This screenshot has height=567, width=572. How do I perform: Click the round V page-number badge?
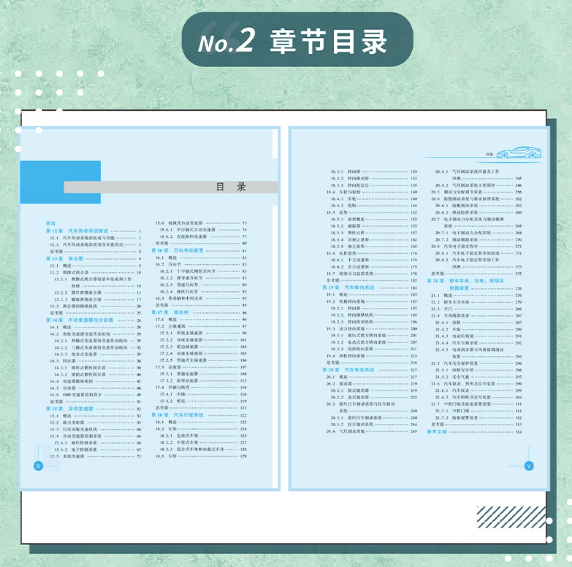click(x=529, y=466)
